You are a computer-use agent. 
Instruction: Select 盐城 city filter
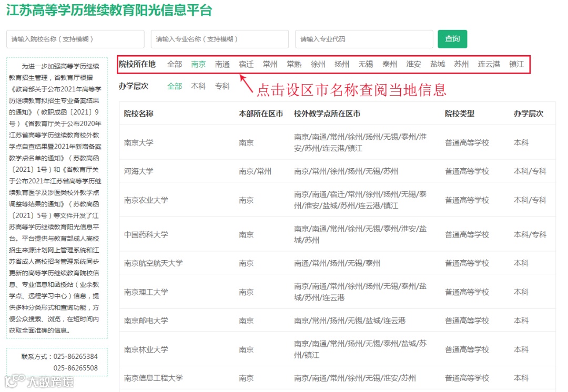tap(438, 65)
